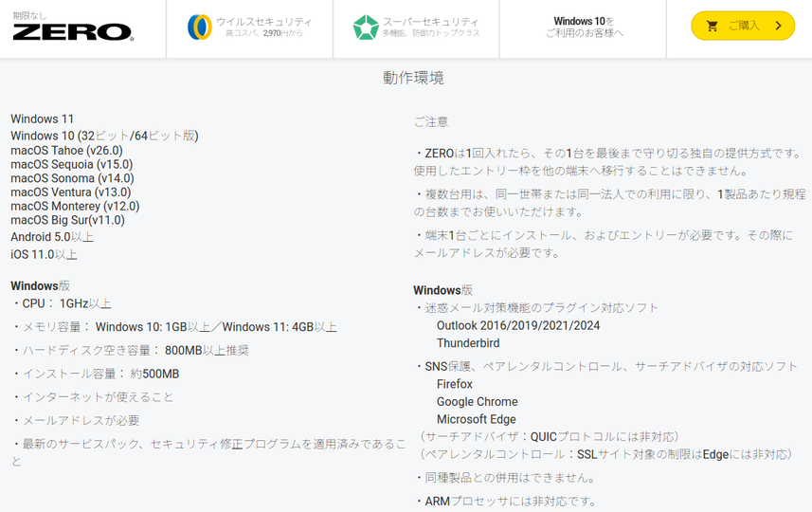Click the ご注意 heading
Viewport: 812px width, 512px height.
pos(431,121)
